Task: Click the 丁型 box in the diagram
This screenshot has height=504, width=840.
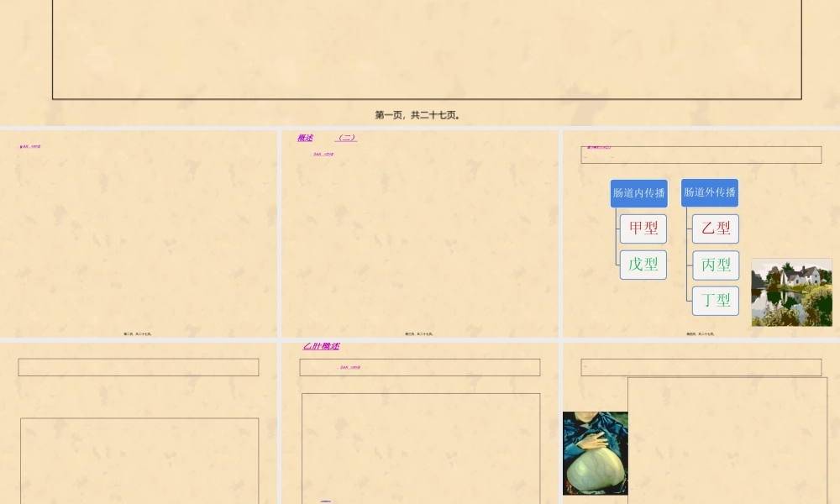Action: [715, 301]
